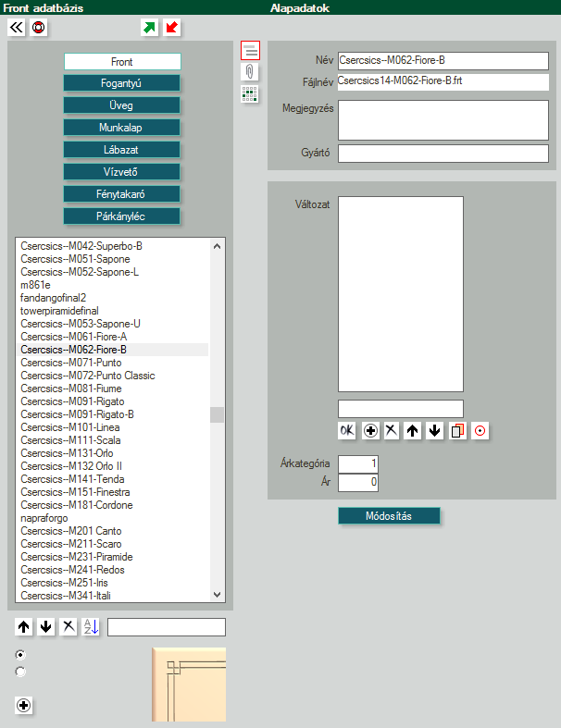
Task: Switch to the Fogantyú category
Action: (122, 83)
